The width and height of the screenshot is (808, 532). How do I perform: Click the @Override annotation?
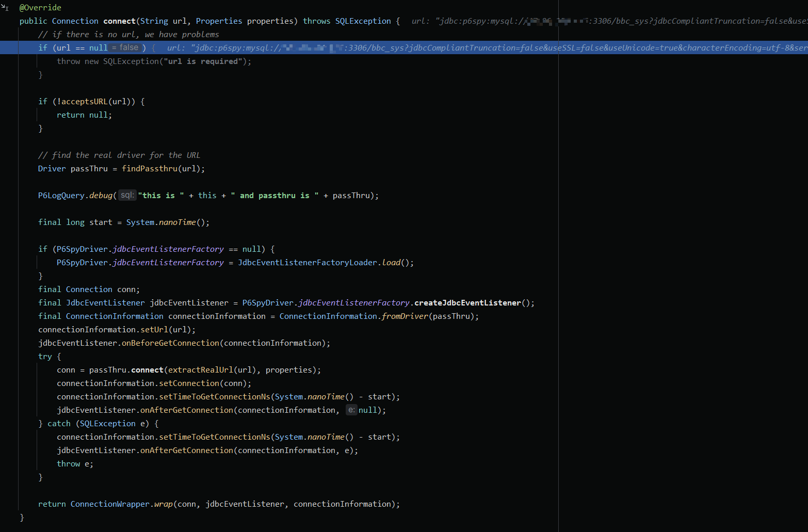(x=40, y=8)
